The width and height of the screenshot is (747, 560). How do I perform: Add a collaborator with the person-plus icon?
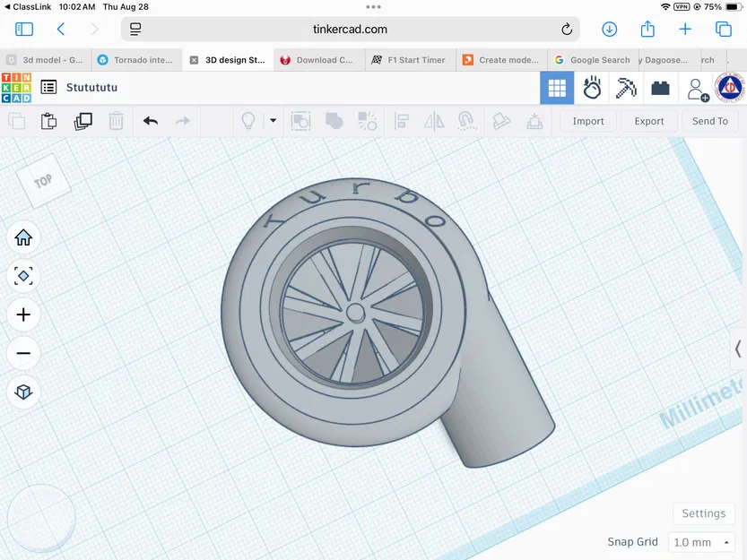click(x=696, y=88)
